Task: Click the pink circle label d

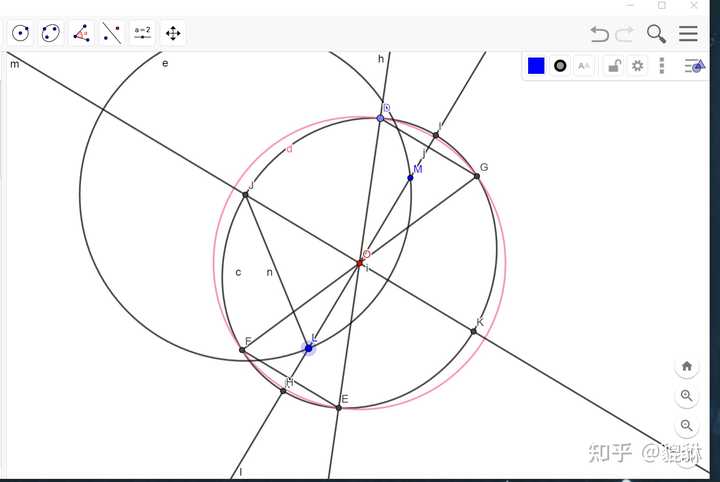Action: (x=289, y=149)
